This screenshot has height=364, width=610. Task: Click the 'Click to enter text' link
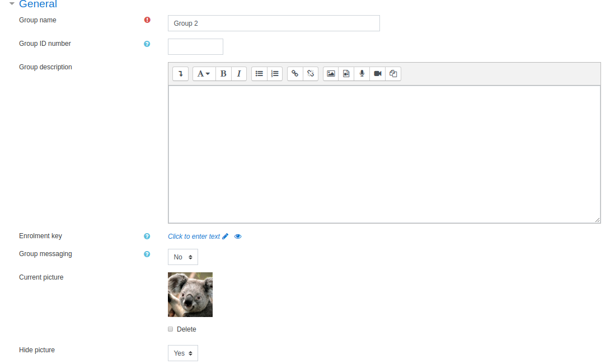coord(194,237)
